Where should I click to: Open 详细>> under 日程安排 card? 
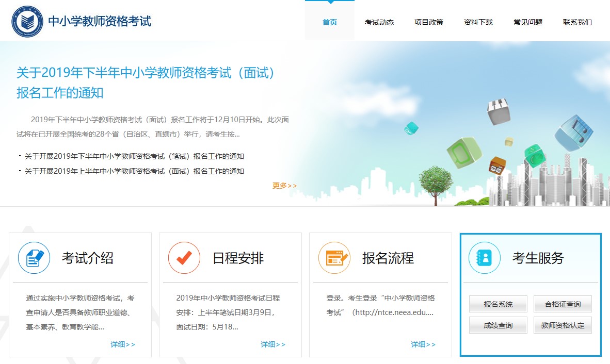coord(273,344)
